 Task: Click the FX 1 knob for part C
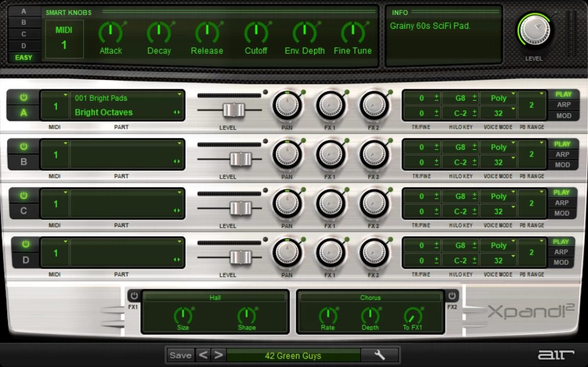330,204
